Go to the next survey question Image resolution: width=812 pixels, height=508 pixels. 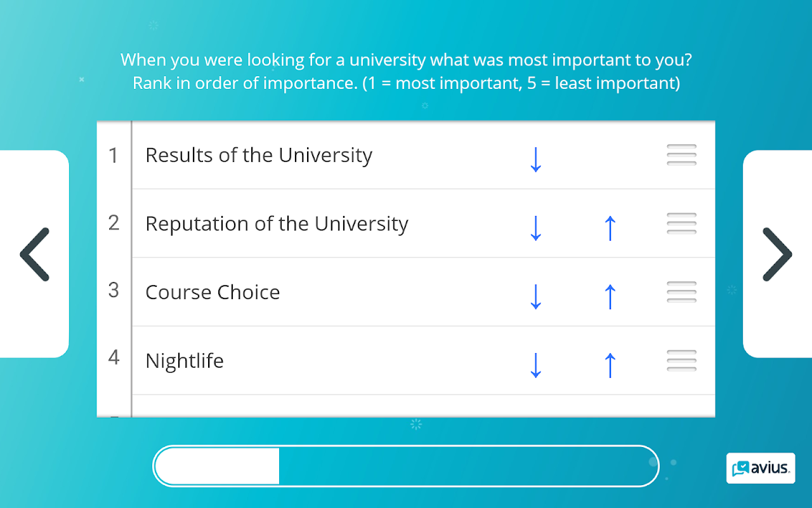[x=777, y=254]
